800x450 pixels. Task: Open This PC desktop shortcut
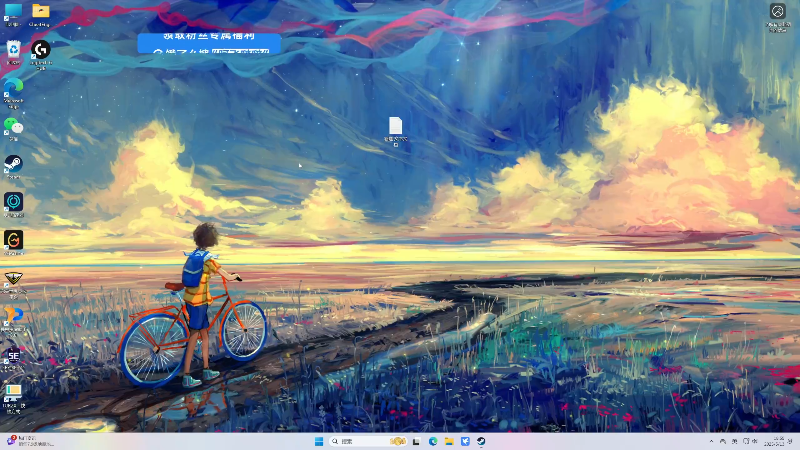[x=13, y=14]
